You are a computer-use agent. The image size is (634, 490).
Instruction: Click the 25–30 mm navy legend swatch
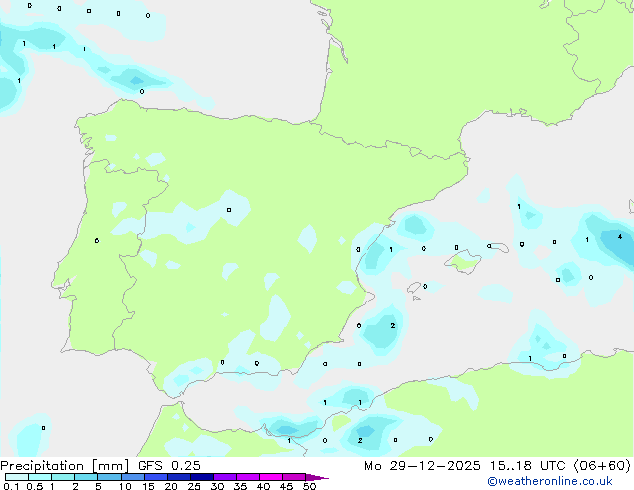click(201, 477)
